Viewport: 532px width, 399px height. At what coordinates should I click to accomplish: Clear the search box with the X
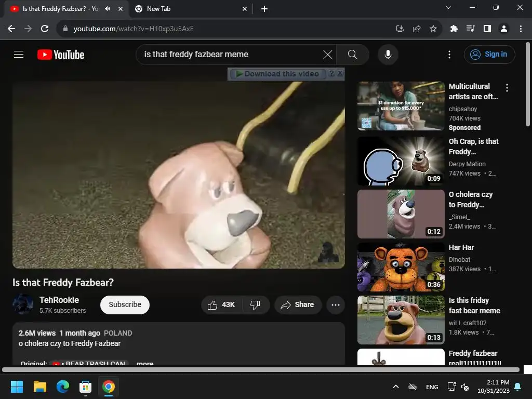(328, 54)
